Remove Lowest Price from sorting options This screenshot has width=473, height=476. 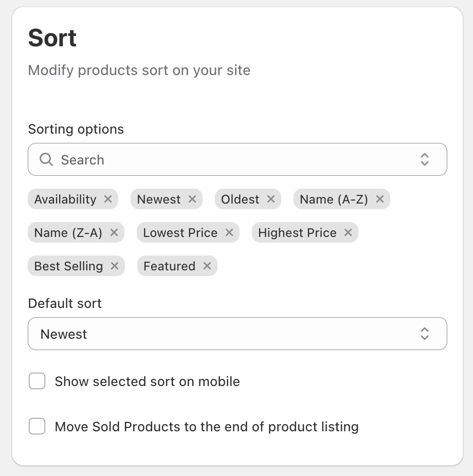tap(229, 233)
